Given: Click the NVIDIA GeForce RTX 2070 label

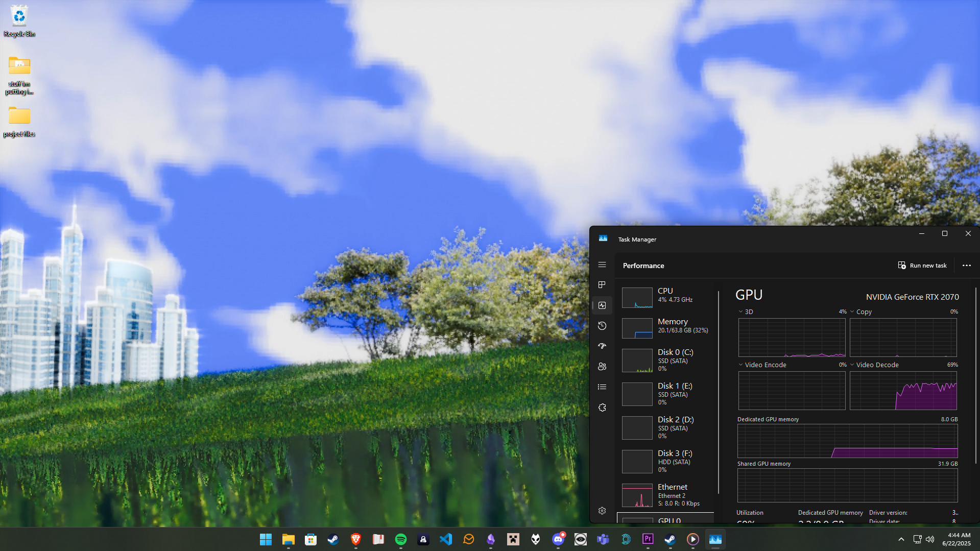Looking at the screenshot, I should 912,297.
